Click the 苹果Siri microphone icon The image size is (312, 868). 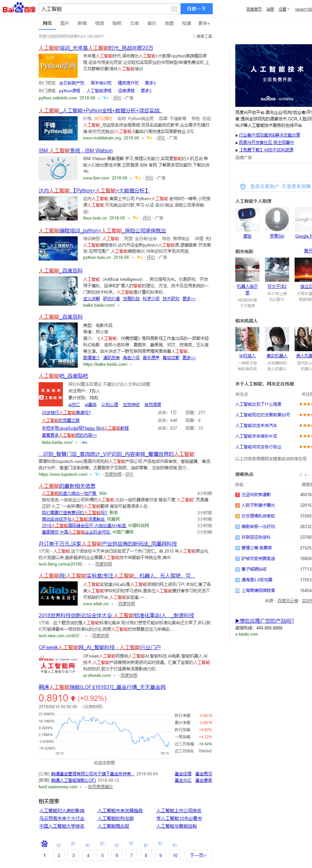point(277,220)
